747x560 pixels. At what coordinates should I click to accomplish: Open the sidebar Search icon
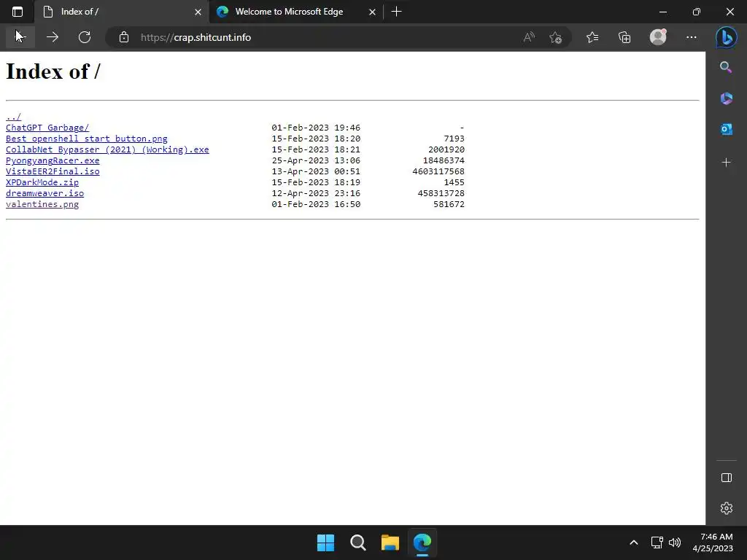pyautogui.click(x=726, y=67)
